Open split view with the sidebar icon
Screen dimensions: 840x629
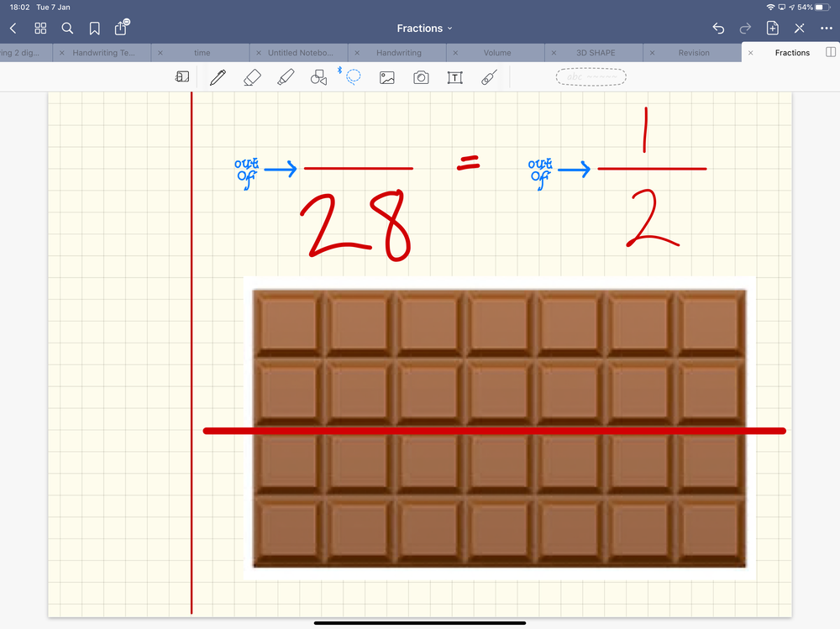click(x=831, y=52)
